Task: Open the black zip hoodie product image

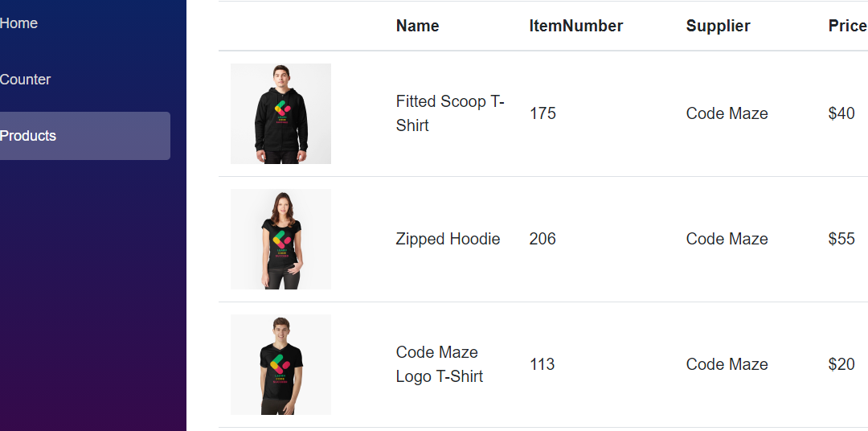Action: pyautogui.click(x=280, y=113)
